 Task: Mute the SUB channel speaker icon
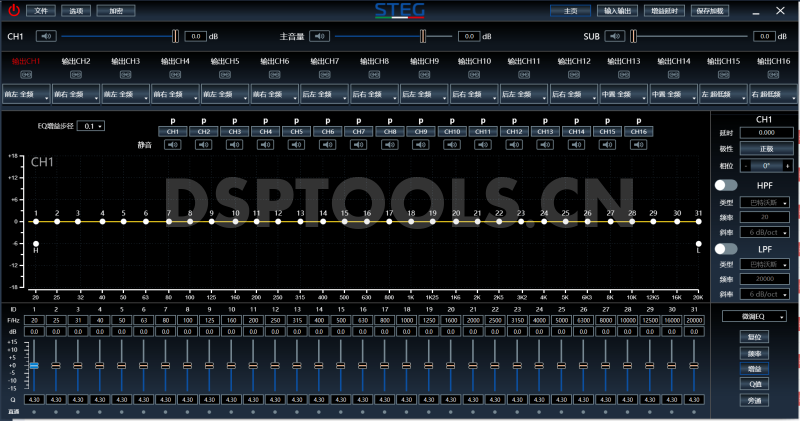pyautogui.click(x=612, y=36)
